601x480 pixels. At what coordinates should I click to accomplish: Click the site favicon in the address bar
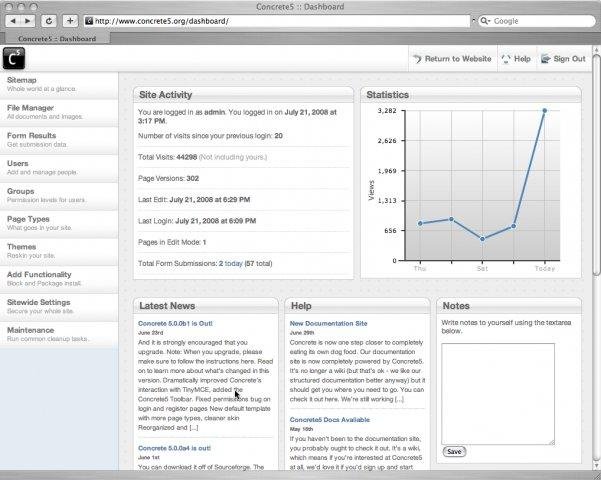(x=89, y=21)
